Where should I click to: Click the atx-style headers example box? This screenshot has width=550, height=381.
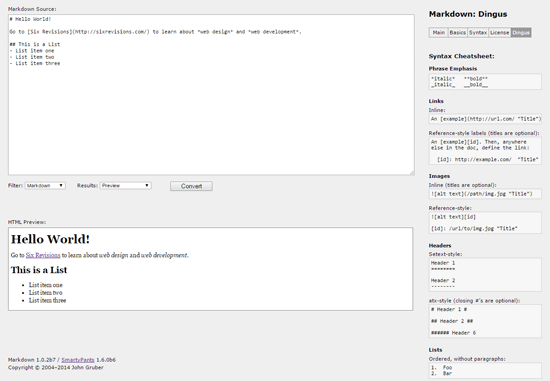(x=485, y=321)
